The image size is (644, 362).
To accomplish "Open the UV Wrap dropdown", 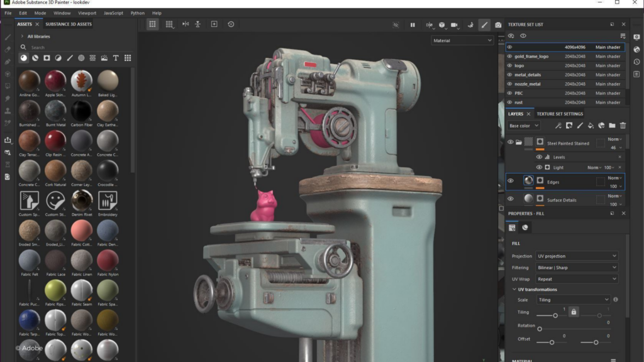I will pyautogui.click(x=577, y=279).
